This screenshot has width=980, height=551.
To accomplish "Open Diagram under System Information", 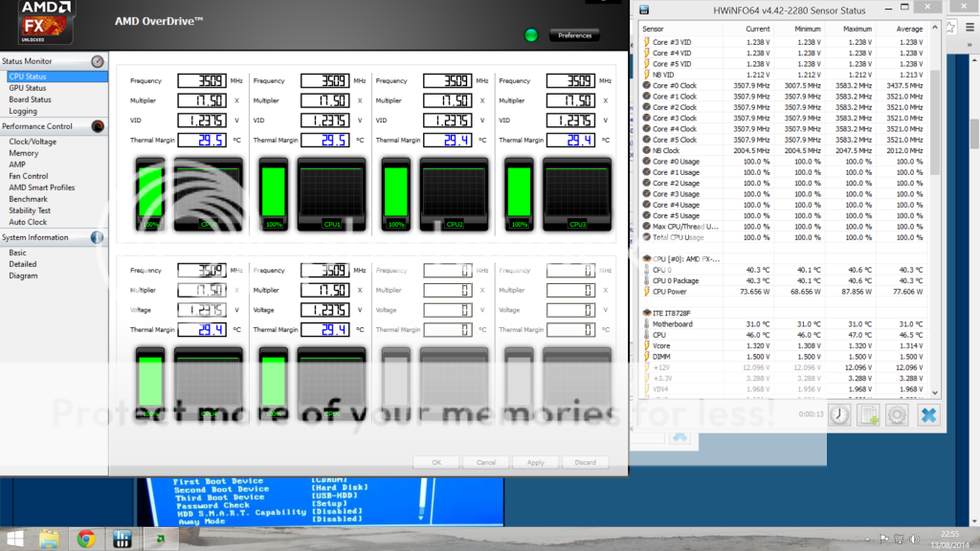I will (23, 275).
